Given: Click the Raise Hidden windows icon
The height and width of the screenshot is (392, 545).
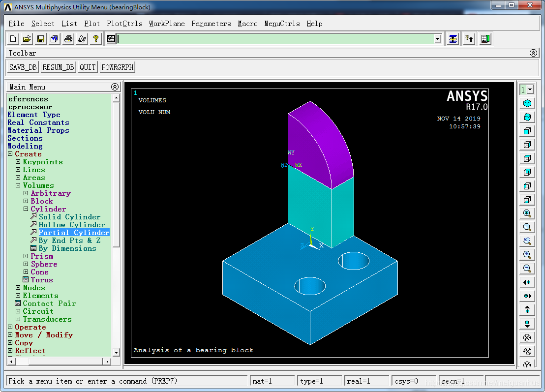Looking at the screenshot, I should [x=453, y=39].
